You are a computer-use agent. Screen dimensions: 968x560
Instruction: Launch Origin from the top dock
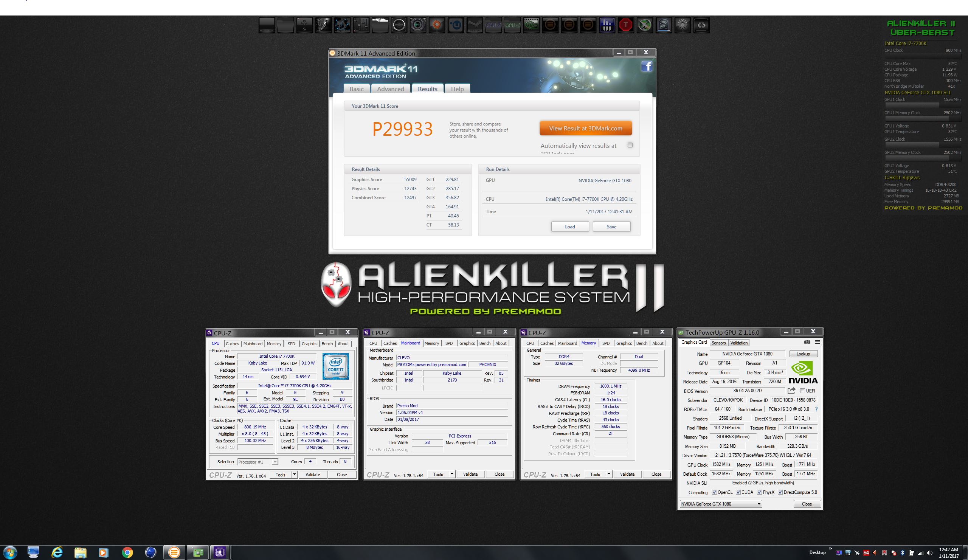[x=436, y=25]
